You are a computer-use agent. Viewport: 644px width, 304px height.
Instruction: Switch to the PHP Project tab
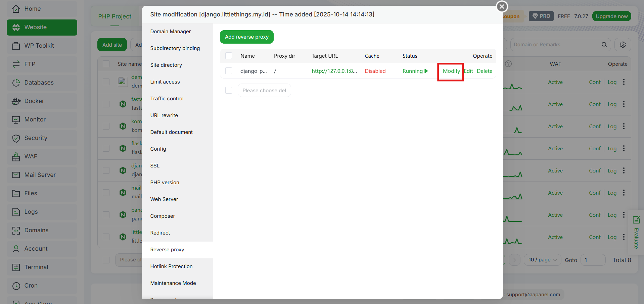coord(115,16)
